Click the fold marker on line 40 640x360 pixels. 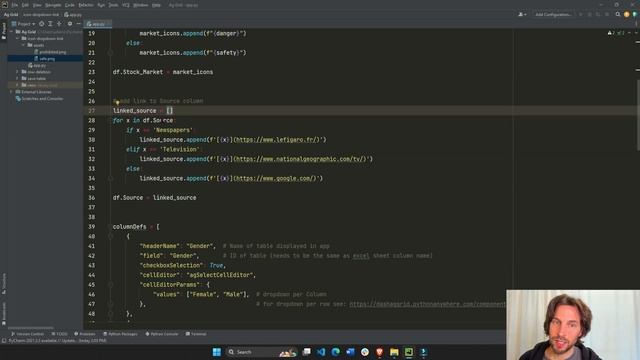point(110,236)
